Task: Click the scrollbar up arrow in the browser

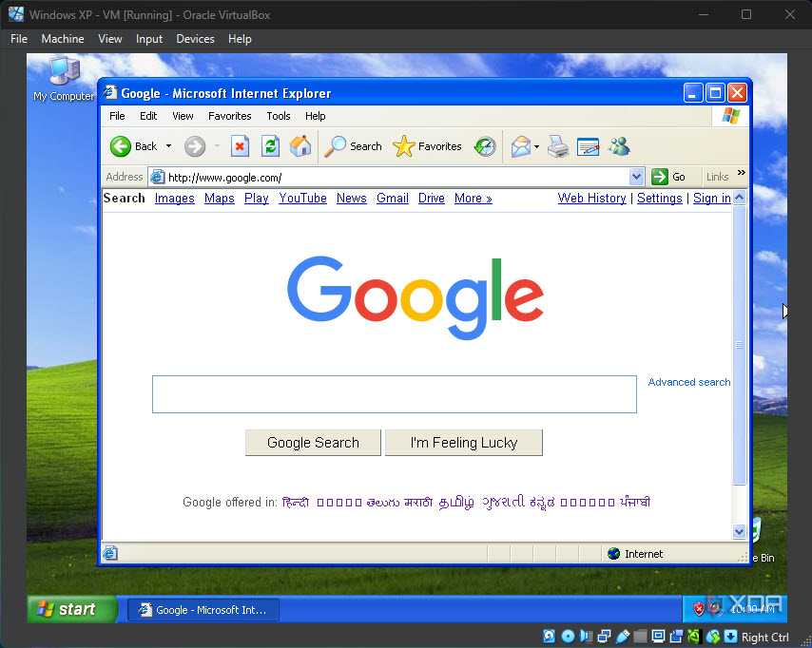Action: click(x=740, y=198)
